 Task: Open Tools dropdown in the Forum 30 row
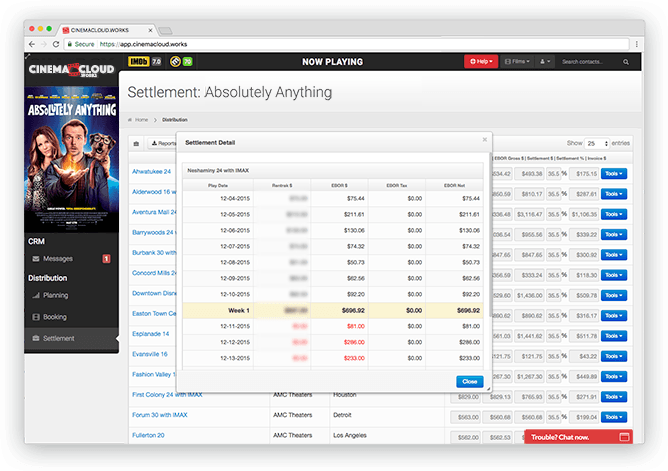(614, 416)
